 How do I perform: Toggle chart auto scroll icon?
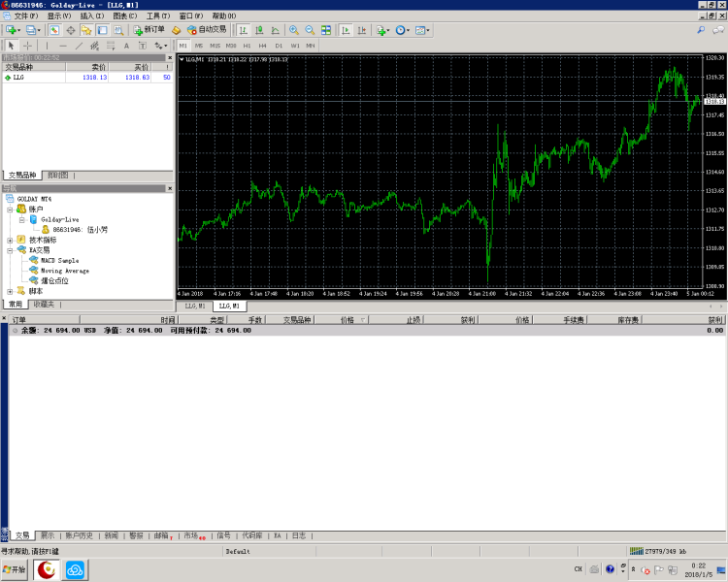click(x=346, y=30)
